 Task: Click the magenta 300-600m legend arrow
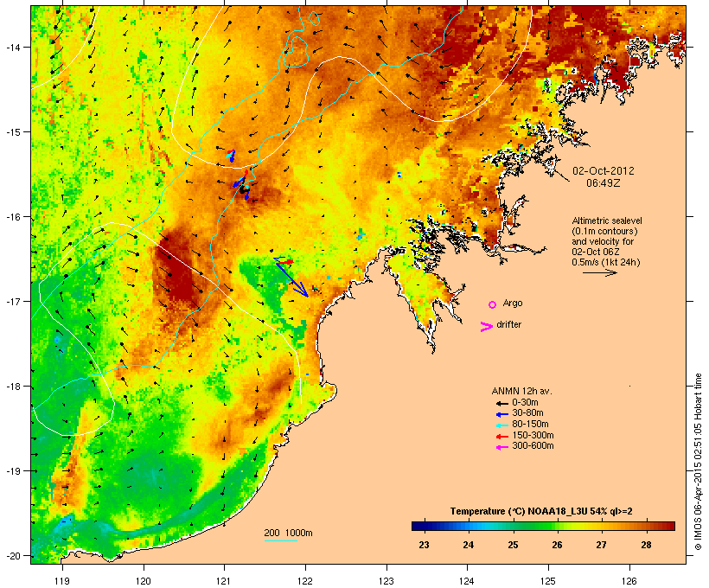click(x=501, y=447)
